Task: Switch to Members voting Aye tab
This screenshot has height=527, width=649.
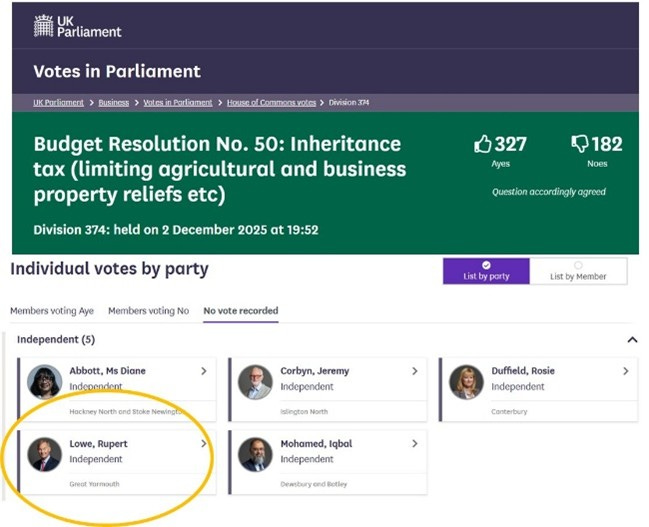Action: (53, 311)
